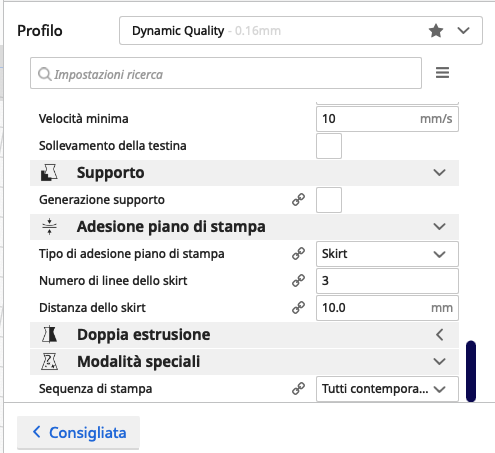Switch to Consigliata mode

pos(79,433)
